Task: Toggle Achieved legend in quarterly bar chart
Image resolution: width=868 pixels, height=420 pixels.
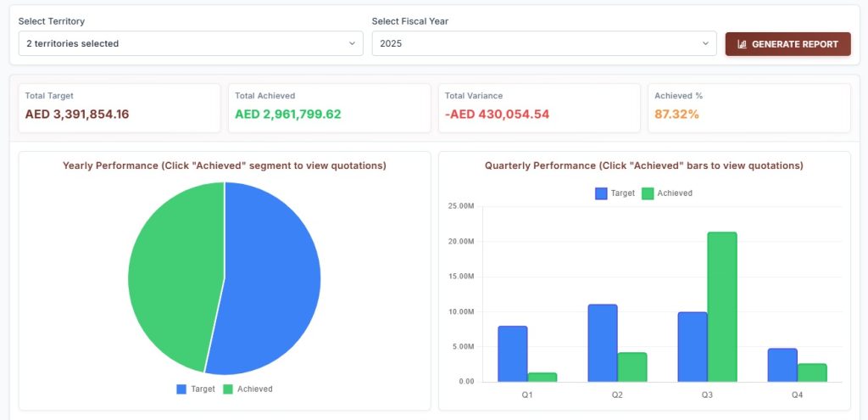Action: point(667,193)
